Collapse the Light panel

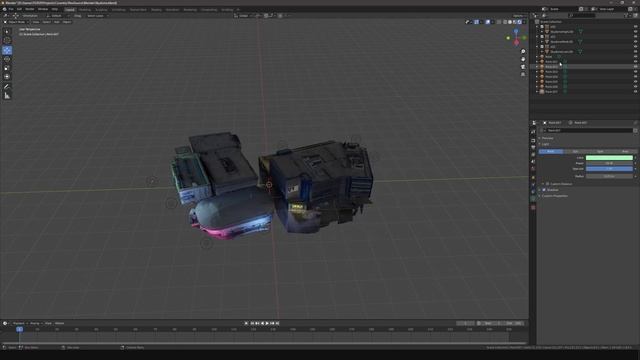[544, 144]
